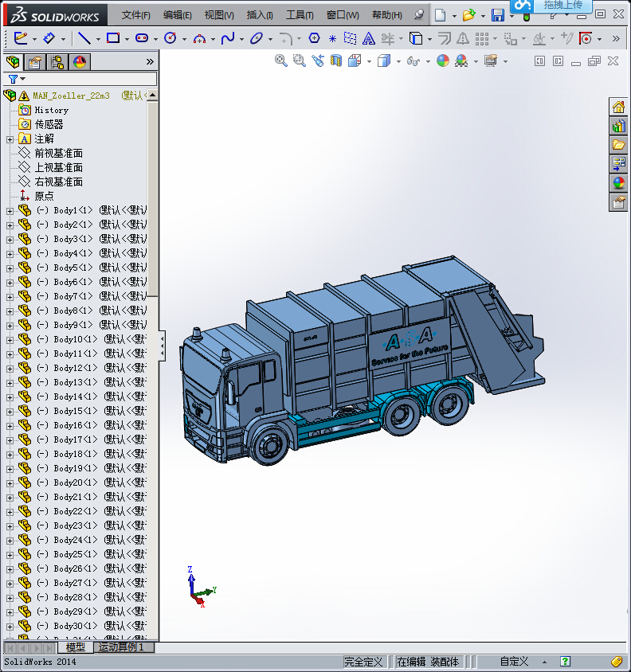Switch to the PropertyManager panel tab
Image resolution: width=631 pixels, height=672 pixels.
pyautogui.click(x=34, y=62)
